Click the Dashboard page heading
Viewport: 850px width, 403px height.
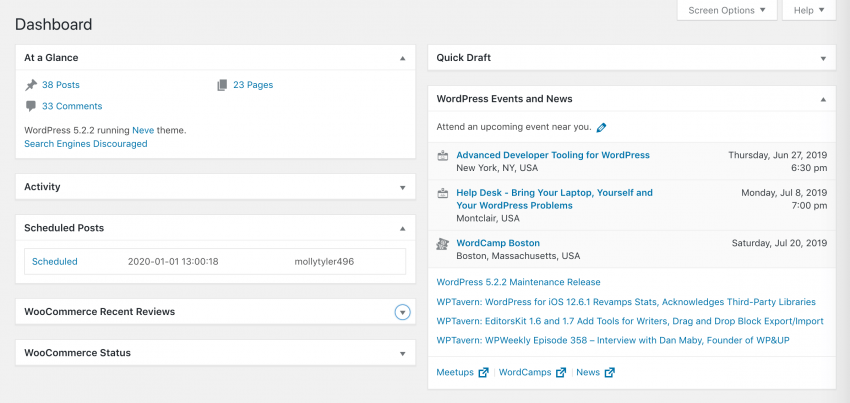pos(54,24)
